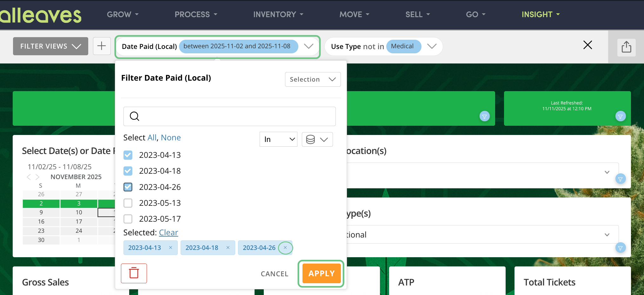This screenshot has height=295, width=644.
Task: Close the filter bar with X
Action: (588, 45)
